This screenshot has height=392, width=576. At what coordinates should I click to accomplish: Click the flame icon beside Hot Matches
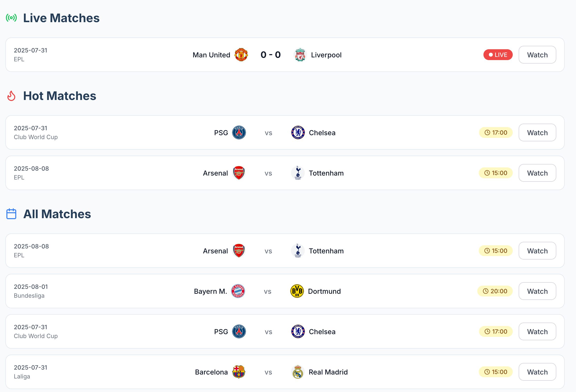pyautogui.click(x=11, y=96)
